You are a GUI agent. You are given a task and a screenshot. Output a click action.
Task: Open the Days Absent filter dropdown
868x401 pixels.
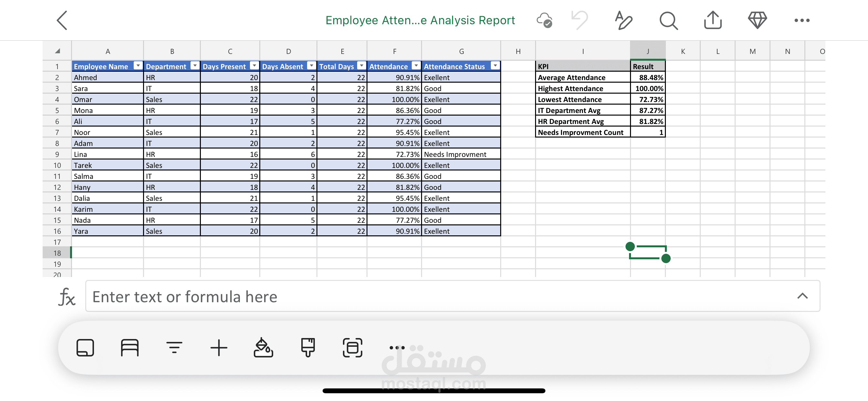click(312, 65)
